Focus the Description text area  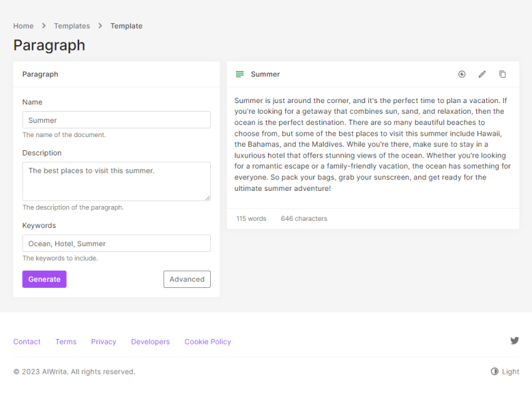(116, 181)
